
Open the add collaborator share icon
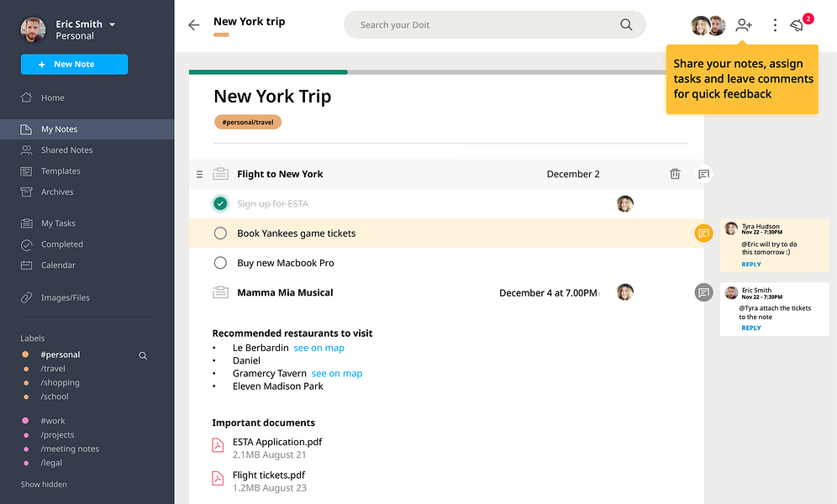(744, 25)
